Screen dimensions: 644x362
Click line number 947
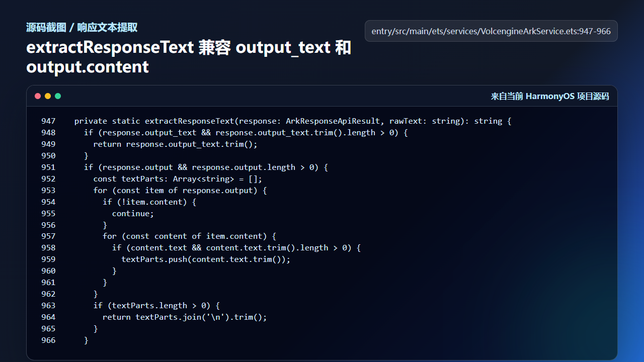[x=49, y=121]
